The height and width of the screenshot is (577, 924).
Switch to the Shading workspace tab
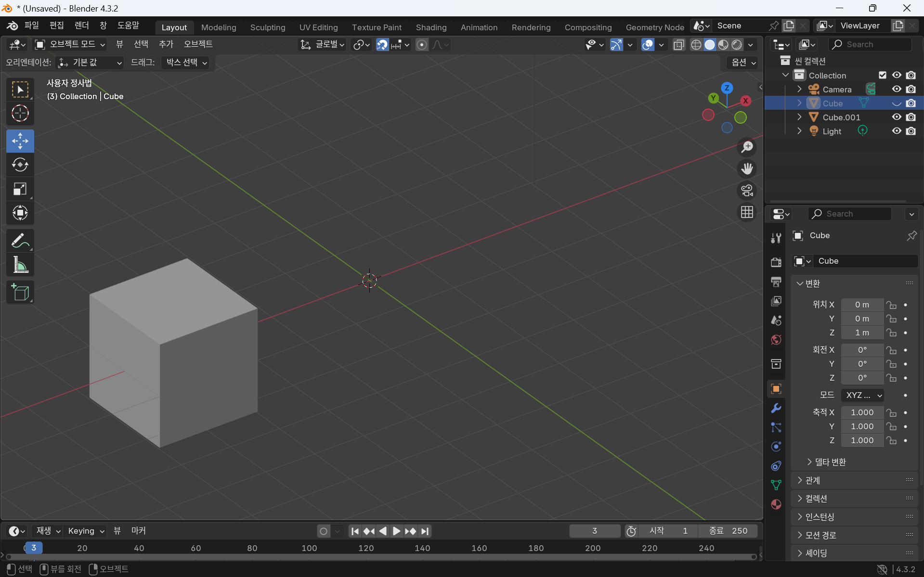click(431, 27)
